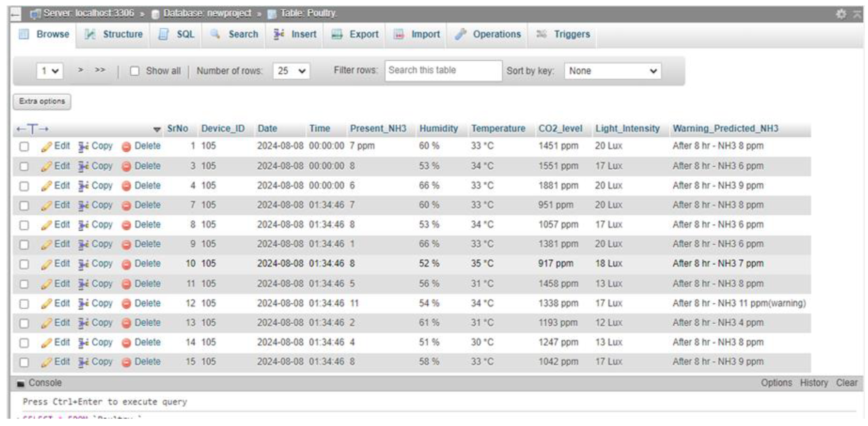Click the pencil Edit icon for SrNo 1
Viewport: 868px width, 426px height.
point(46,147)
